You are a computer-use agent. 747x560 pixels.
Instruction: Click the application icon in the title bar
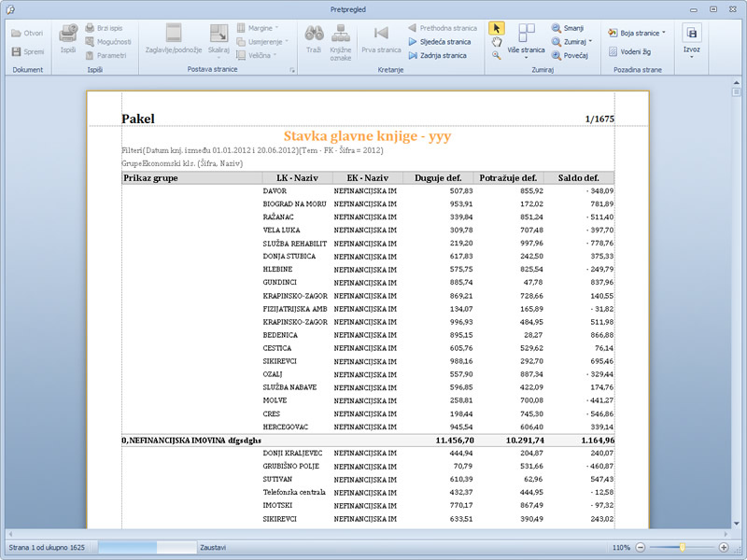tap(10, 9)
